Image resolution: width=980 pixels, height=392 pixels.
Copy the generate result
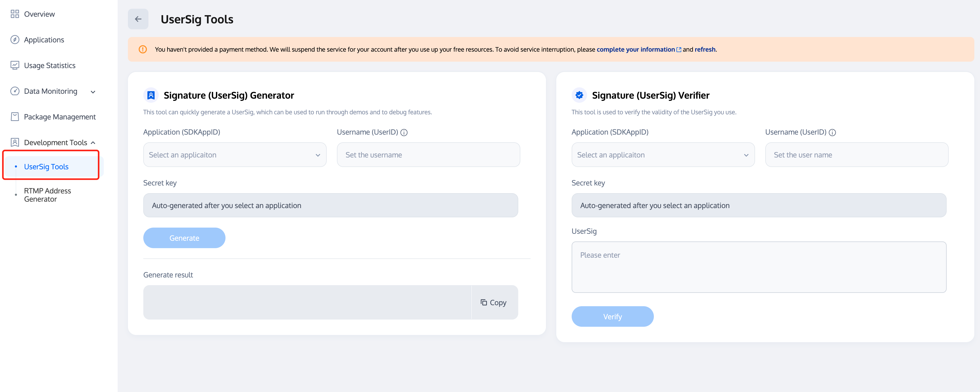click(494, 303)
